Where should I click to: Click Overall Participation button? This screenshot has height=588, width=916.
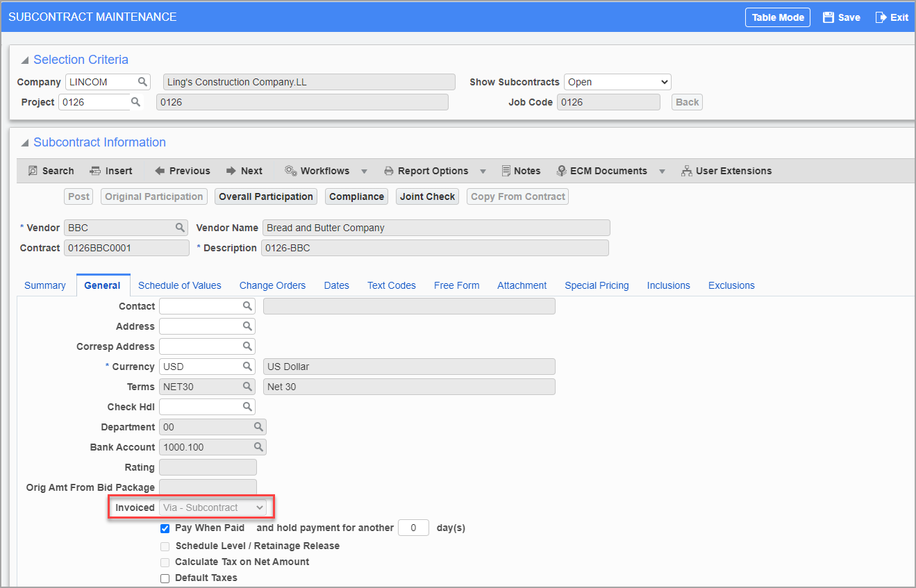pyautogui.click(x=266, y=196)
